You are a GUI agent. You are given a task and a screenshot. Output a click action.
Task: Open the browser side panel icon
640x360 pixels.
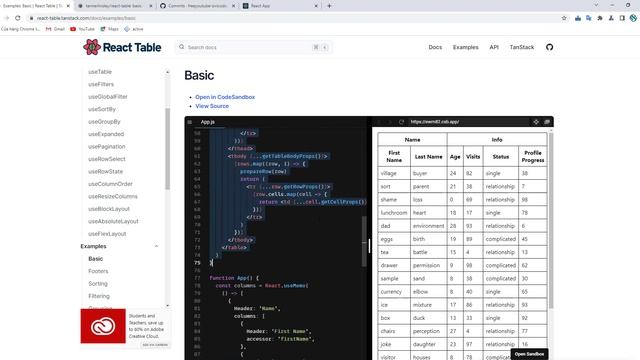tap(622, 18)
